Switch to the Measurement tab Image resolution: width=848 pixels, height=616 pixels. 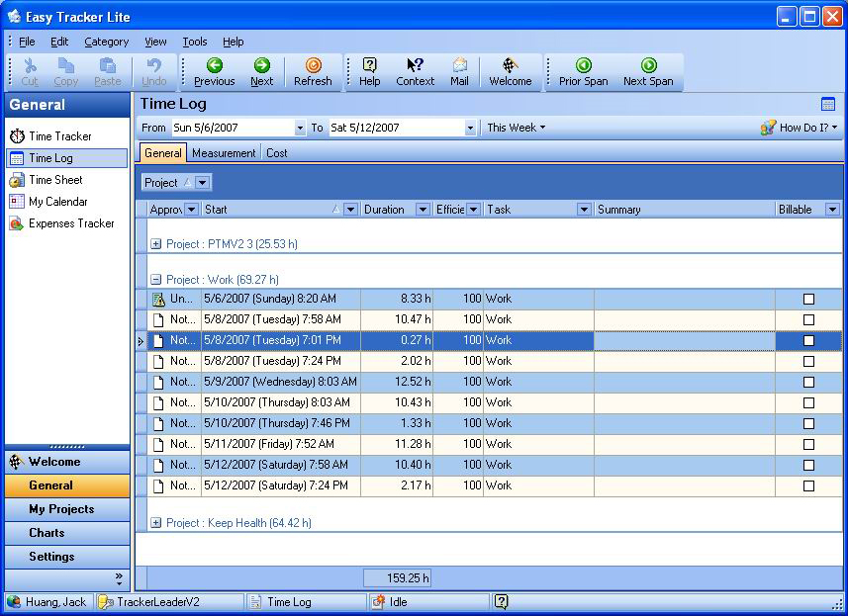[x=224, y=153]
